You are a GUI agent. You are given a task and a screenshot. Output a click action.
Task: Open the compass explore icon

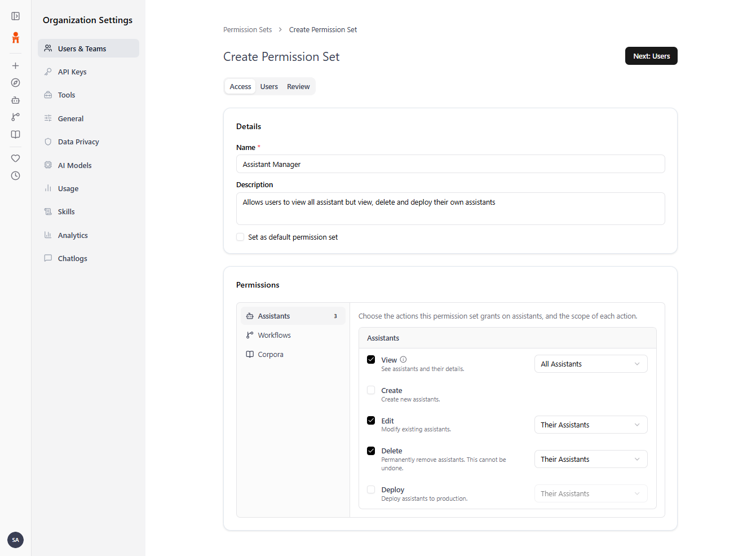pos(16,83)
